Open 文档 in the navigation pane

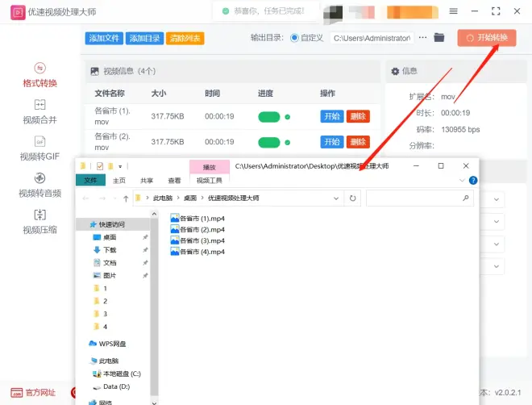[x=110, y=263]
